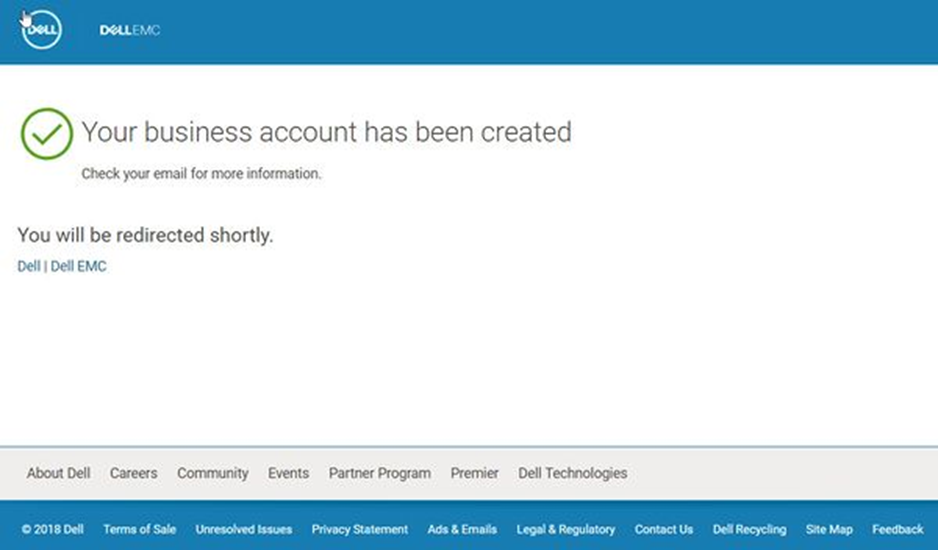Click 'Your business account has been created' heading

coord(327,132)
